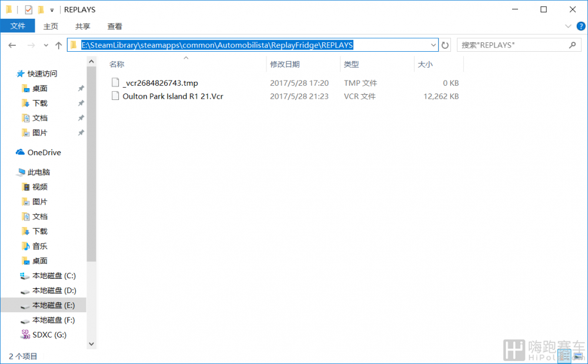588x364 pixels.
Task: Open pinned 下载 under quick access
Action: (x=40, y=103)
